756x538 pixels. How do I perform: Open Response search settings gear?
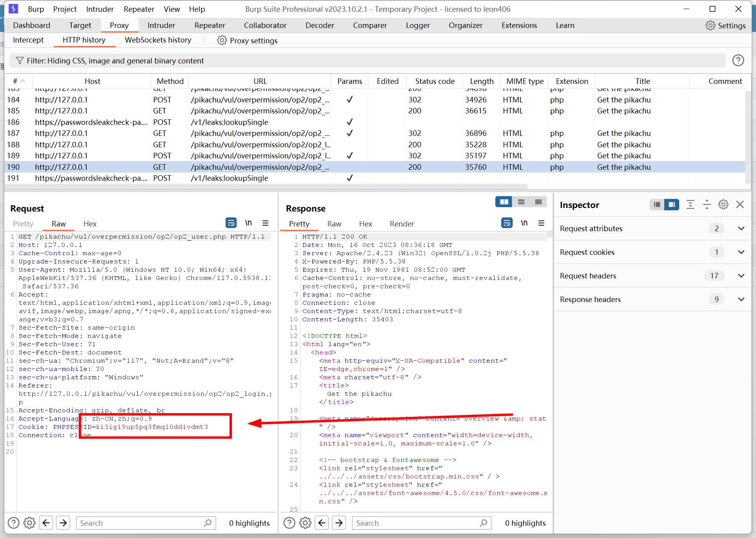(x=306, y=523)
